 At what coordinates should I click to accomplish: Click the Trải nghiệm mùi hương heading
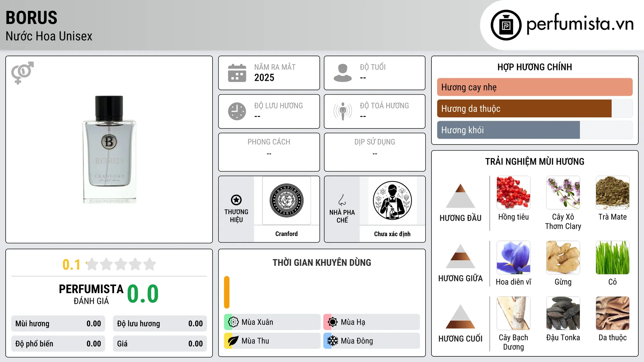click(535, 162)
